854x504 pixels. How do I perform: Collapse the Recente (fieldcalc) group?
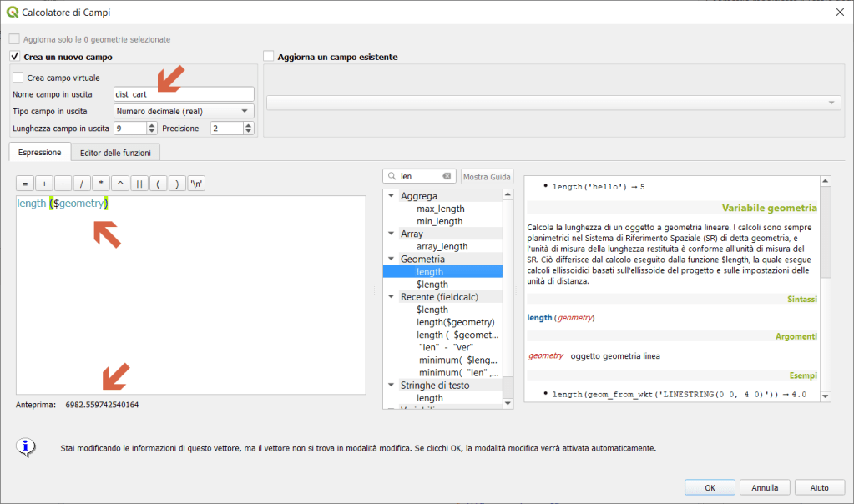tap(390, 296)
